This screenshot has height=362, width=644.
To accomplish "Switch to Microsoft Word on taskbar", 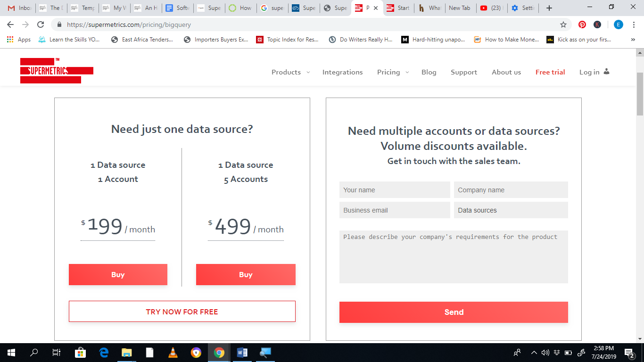I will tap(242, 352).
